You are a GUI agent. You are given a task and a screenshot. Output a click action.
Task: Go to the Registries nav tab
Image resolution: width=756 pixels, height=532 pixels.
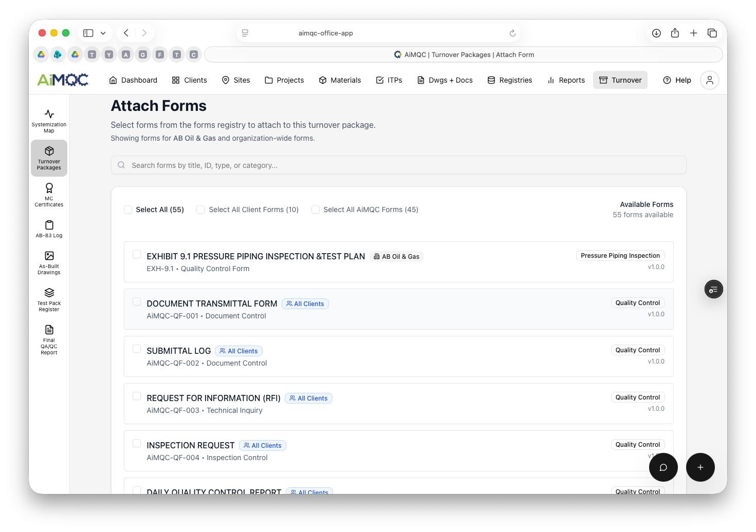click(x=509, y=80)
